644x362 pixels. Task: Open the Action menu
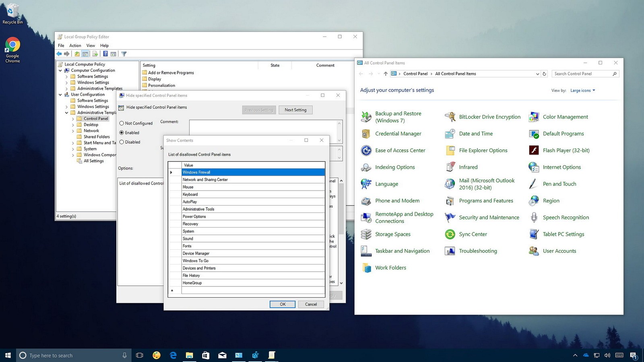[75, 45]
